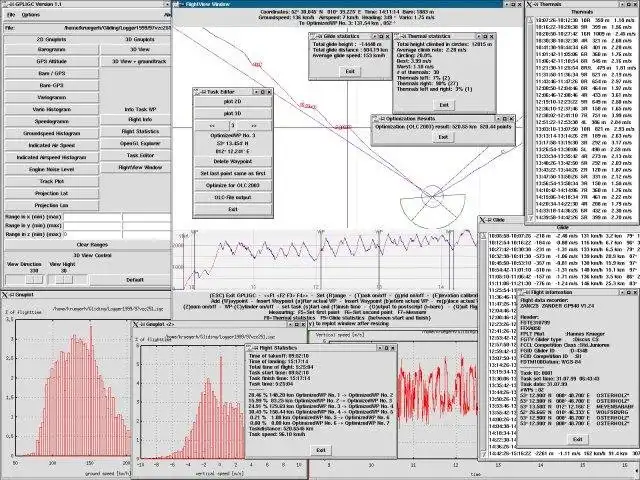Click Thermals list scroll-down arrow
The width and height of the screenshot is (640, 480).
(530, 219)
